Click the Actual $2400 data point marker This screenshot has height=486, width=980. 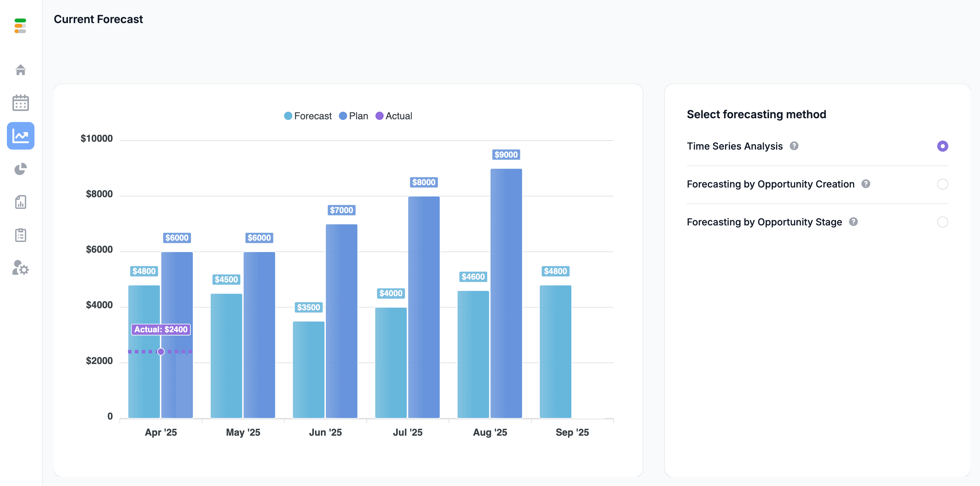[161, 351]
